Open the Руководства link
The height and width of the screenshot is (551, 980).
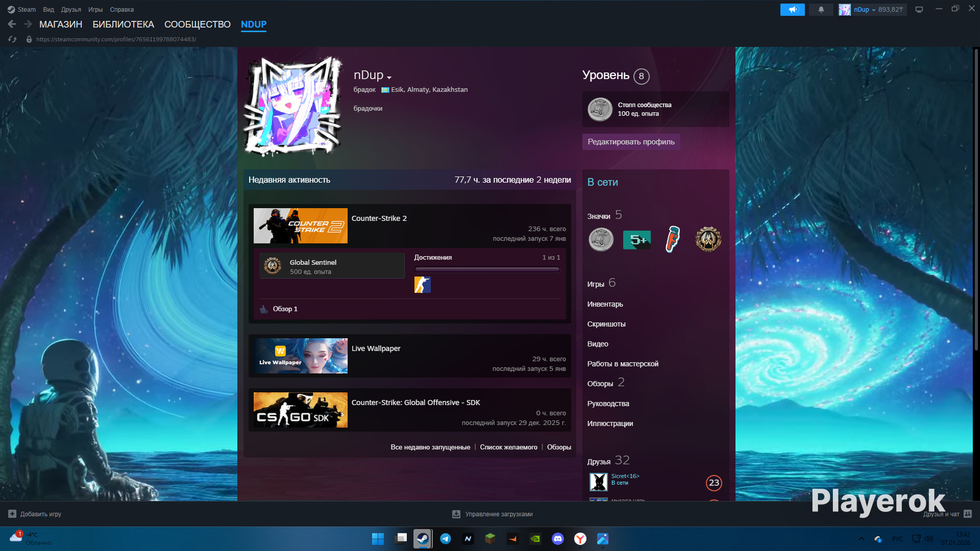point(608,403)
